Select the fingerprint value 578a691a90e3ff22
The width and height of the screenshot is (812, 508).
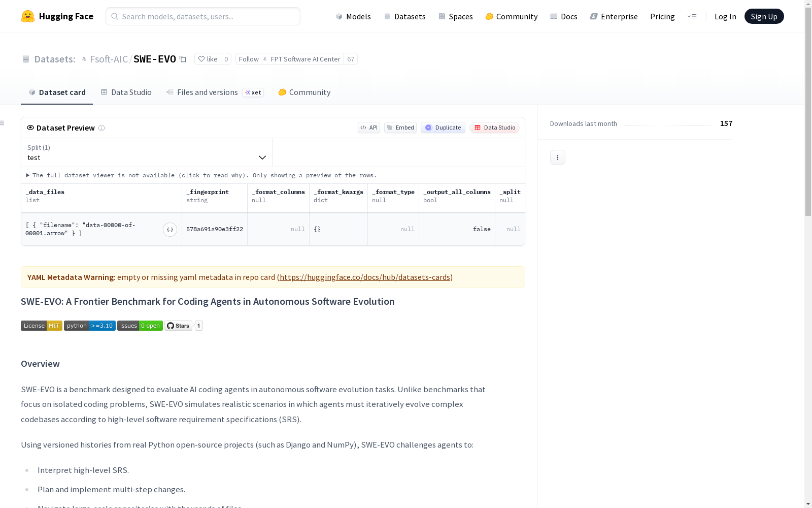(215, 229)
